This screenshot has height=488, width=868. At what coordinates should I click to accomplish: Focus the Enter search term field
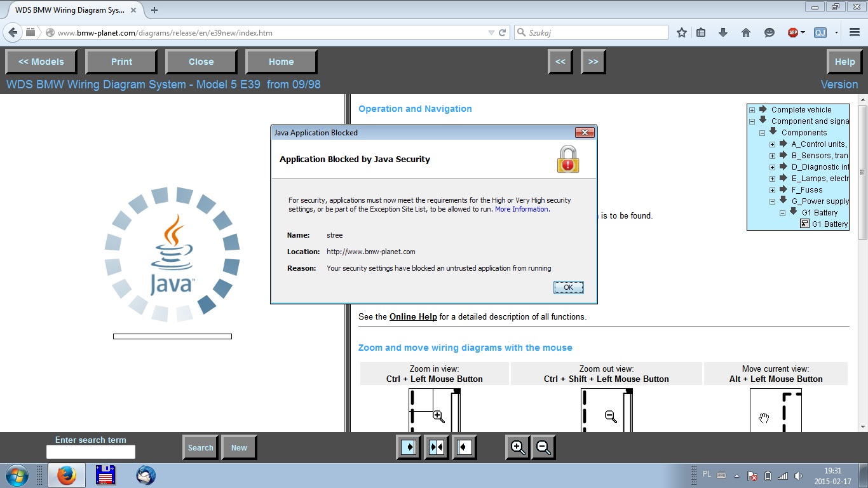click(91, 452)
